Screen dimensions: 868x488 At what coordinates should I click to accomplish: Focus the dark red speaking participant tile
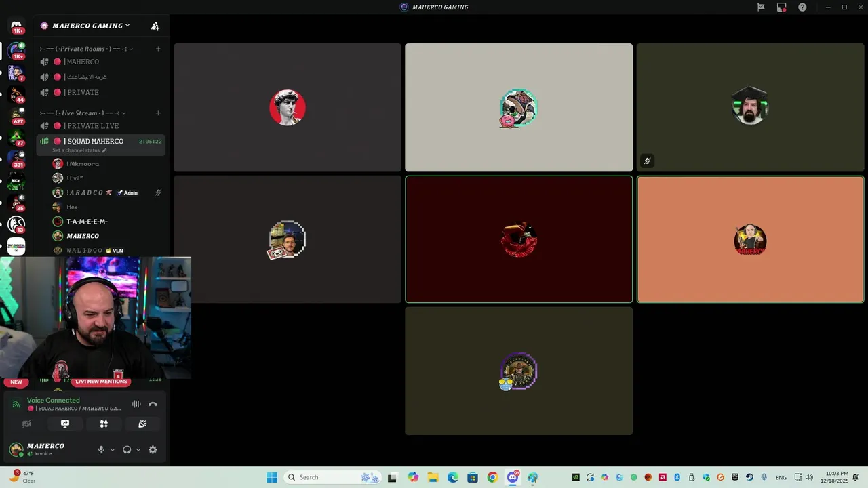point(519,239)
